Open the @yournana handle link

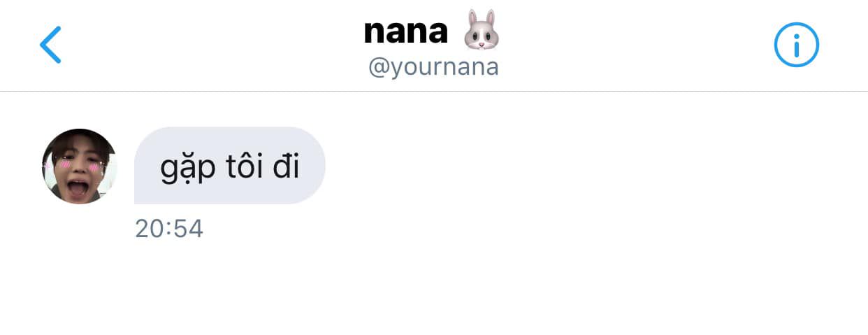click(433, 68)
